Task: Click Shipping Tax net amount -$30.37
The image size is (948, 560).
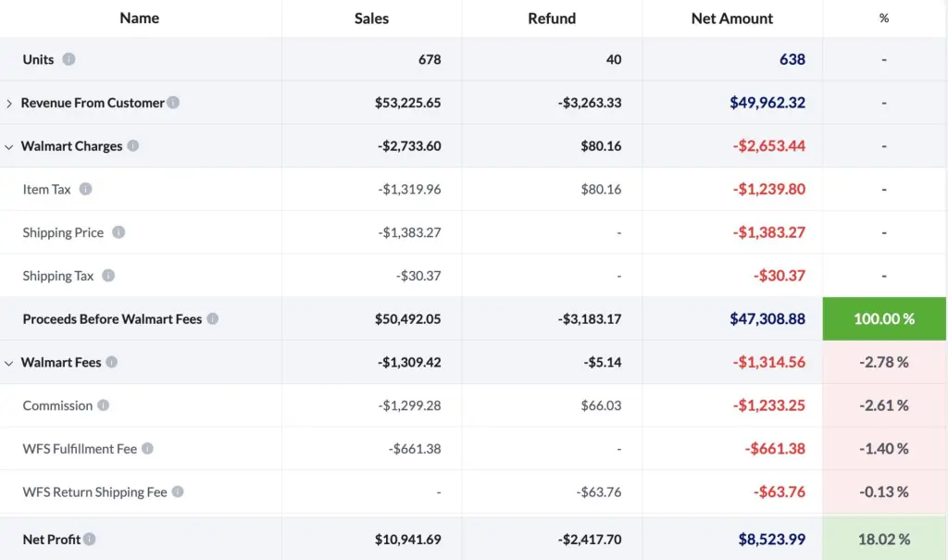Action: click(x=780, y=276)
